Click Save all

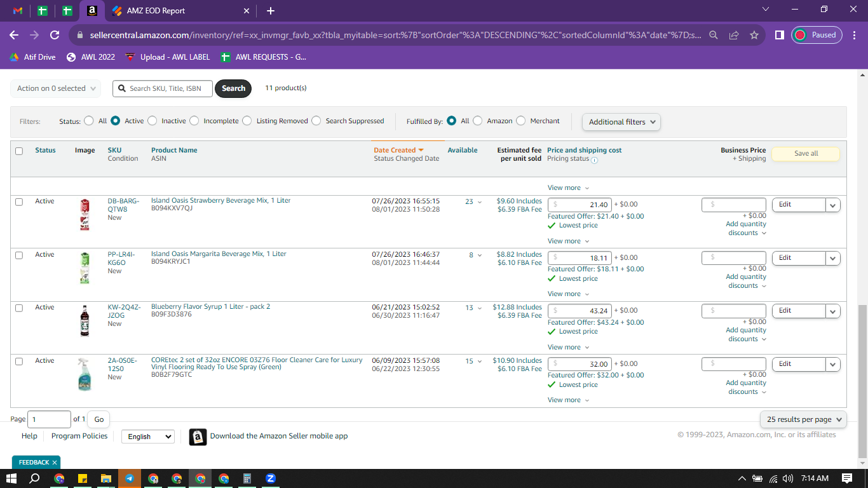(x=806, y=154)
